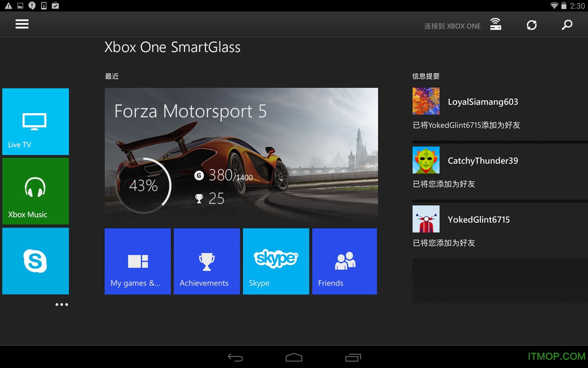Tap the 信息提要 feed heading
This screenshot has height=368, width=588.
coord(426,76)
